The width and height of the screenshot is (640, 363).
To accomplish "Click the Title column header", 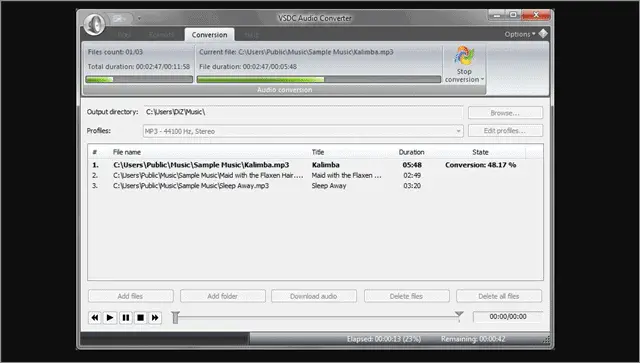I will point(318,152).
